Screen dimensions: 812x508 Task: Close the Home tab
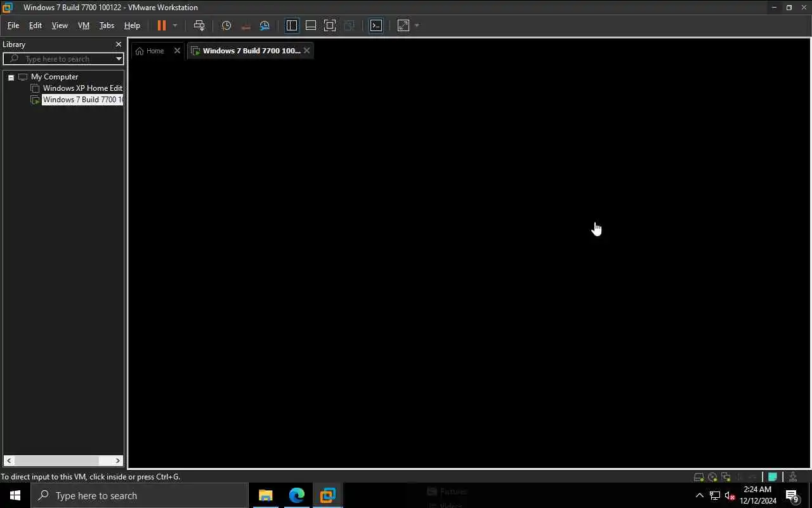(177, 51)
